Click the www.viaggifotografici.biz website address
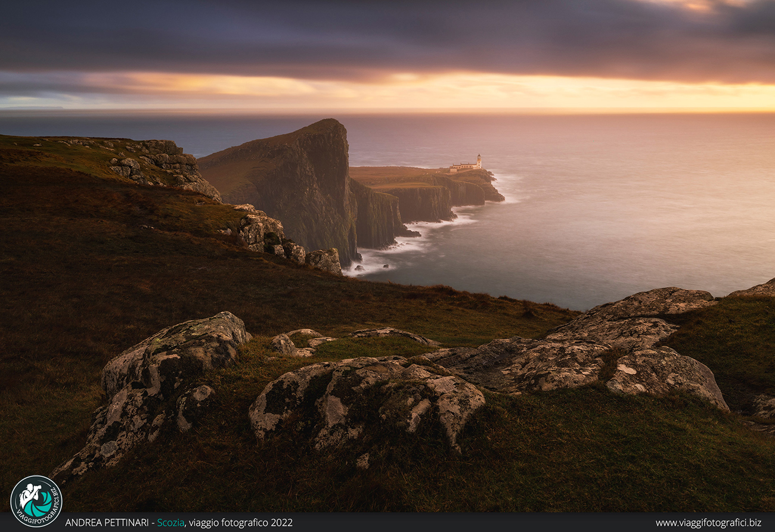Viewport: 775px width, 532px height. (708, 523)
